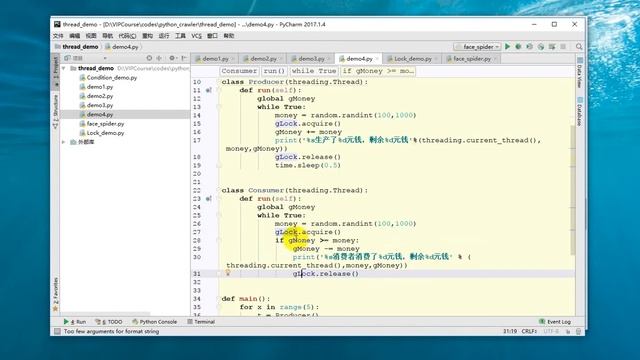The height and width of the screenshot is (360, 640).
Task: Click the override gutter icon on line 11
Action: click(209, 90)
